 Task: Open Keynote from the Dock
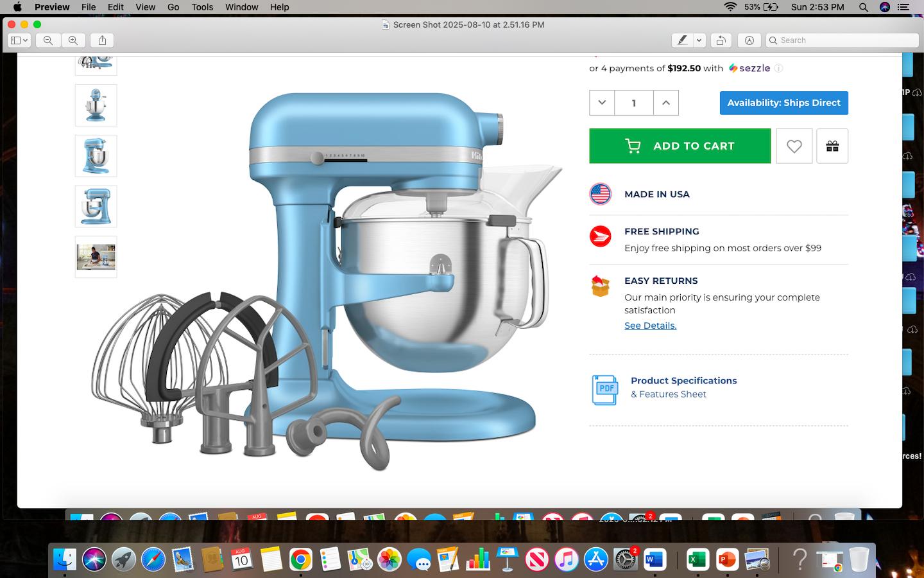point(507,559)
